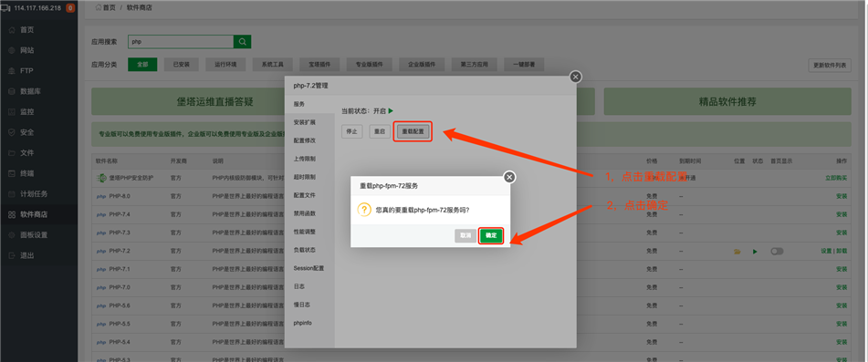The height and width of the screenshot is (362, 868).
Task: Click 安装 link in PHP-8.0 row
Action: pos(842,196)
